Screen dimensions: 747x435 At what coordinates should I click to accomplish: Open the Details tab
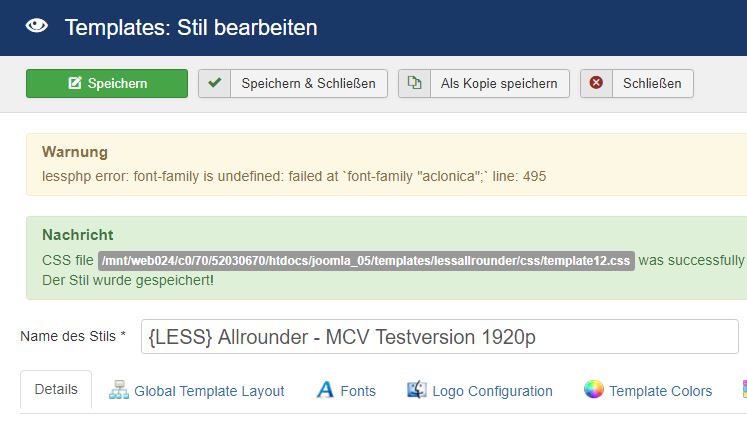56,389
